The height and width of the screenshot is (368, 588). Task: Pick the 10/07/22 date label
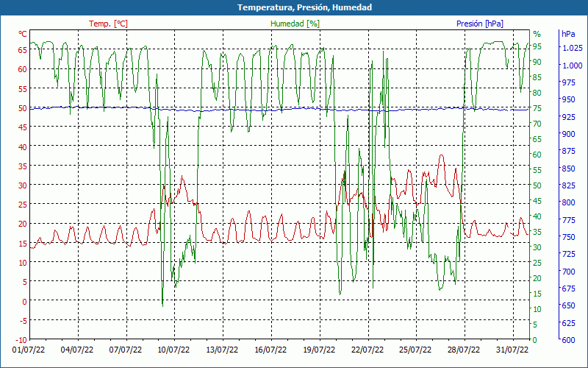(x=173, y=350)
